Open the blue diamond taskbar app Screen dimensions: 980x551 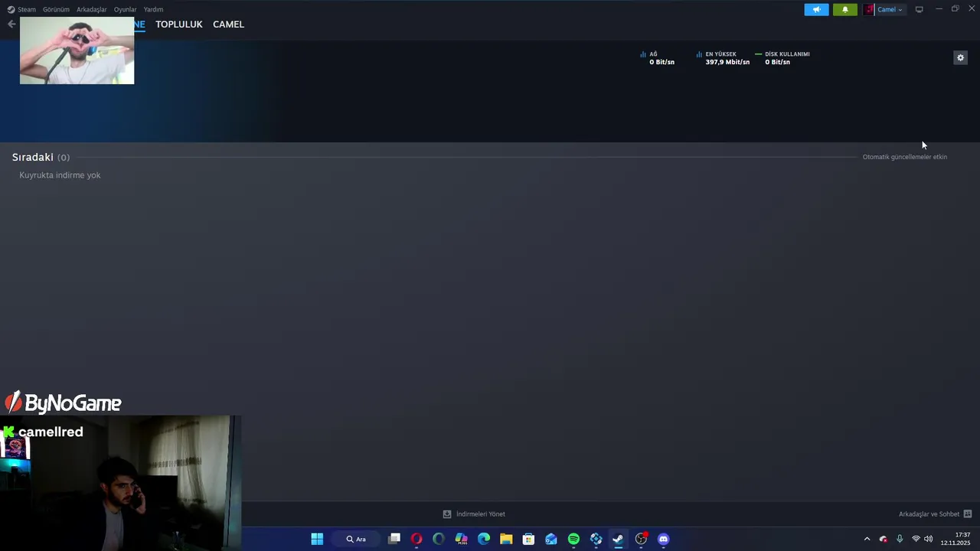point(596,539)
